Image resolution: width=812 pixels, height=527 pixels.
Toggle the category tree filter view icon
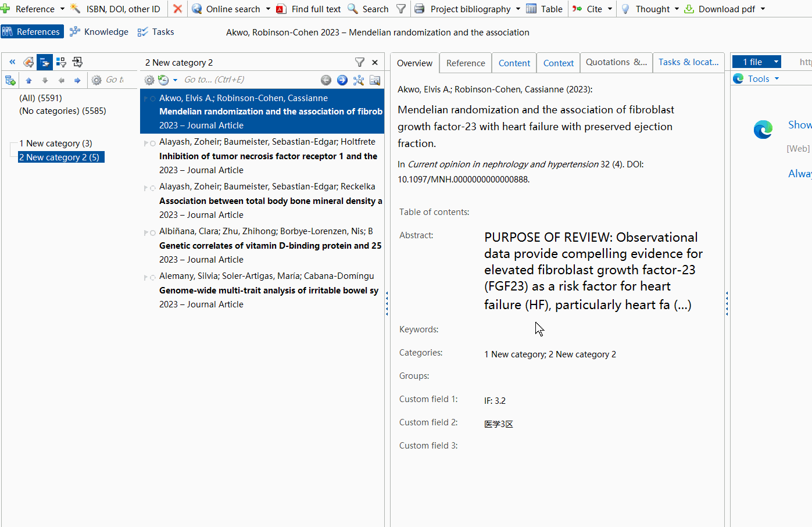pyautogui.click(x=45, y=62)
